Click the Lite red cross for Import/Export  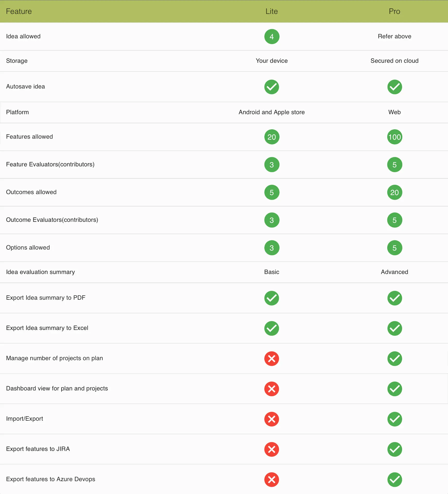(272, 419)
